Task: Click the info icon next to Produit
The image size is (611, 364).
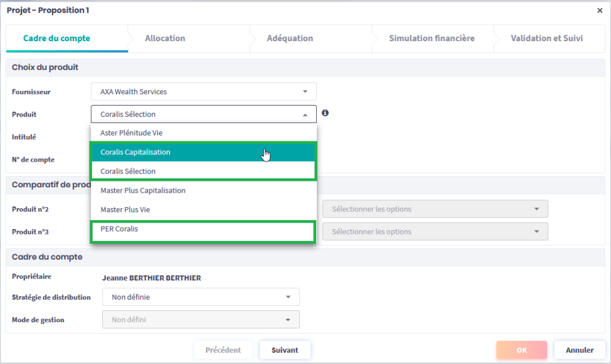Action: point(325,113)
